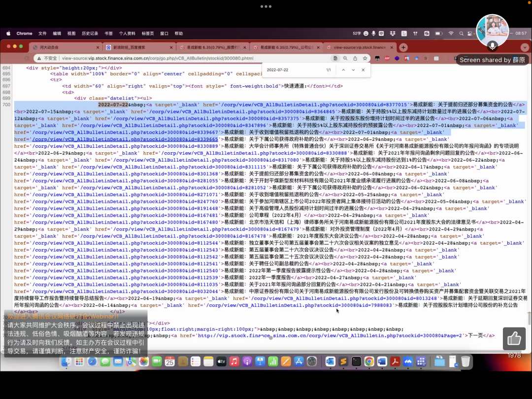Screen dimensions: 532x399
Task: Close the find bar
Action: click(x=363, y=70)
